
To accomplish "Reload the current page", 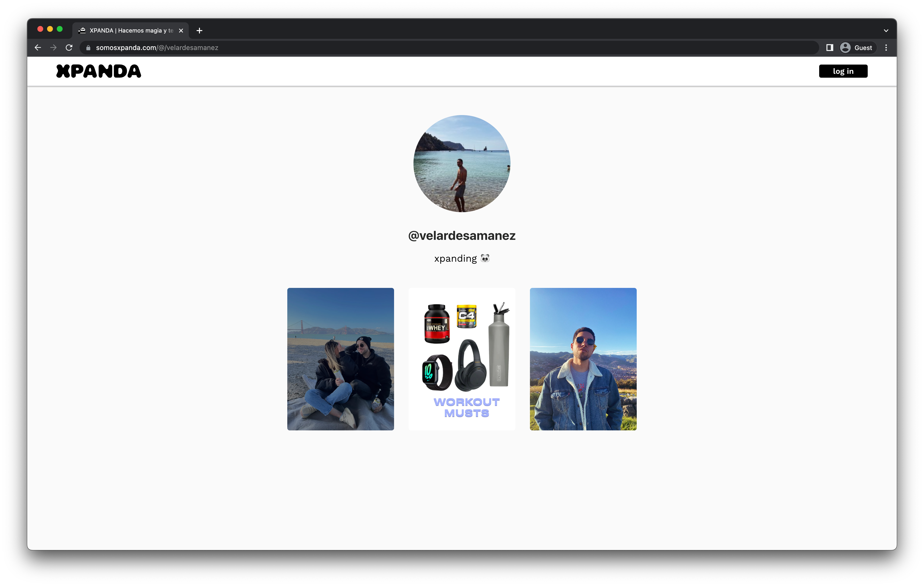I will [x=69, y=48].
